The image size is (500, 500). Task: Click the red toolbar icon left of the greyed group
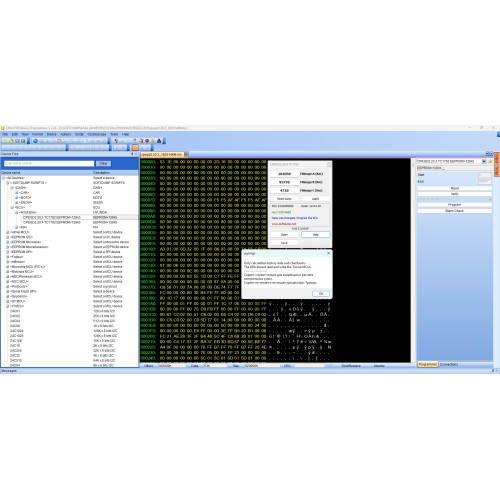pyautogui.click(x=116, y=141)
